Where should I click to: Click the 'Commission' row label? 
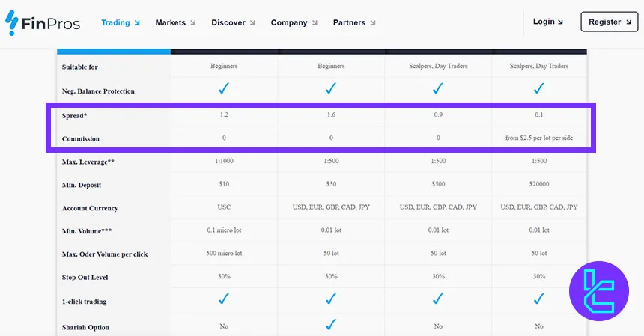[x=81, y=138]
